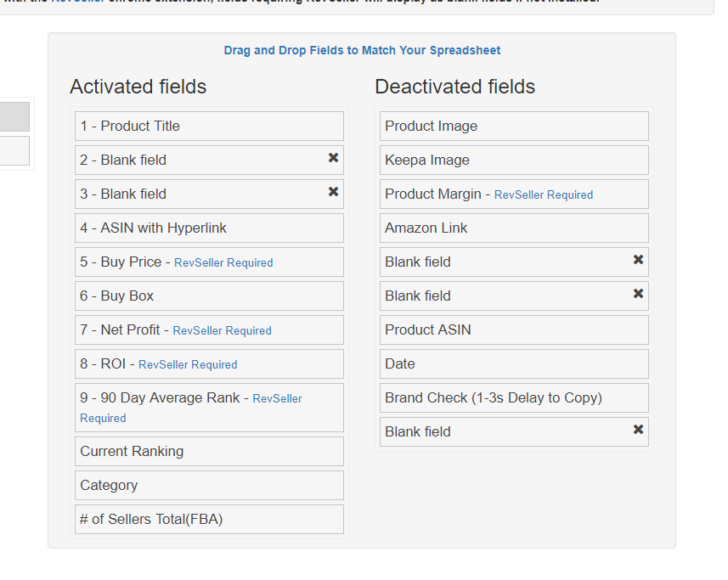728x580 pixels.
Task: Click the # of Sellers Total(FBA) field
Action: [208, 519]
